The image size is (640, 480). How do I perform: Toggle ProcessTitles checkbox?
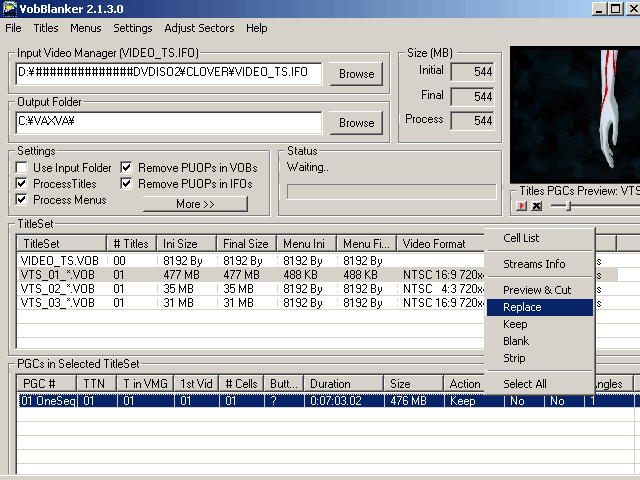pos(21,184)
